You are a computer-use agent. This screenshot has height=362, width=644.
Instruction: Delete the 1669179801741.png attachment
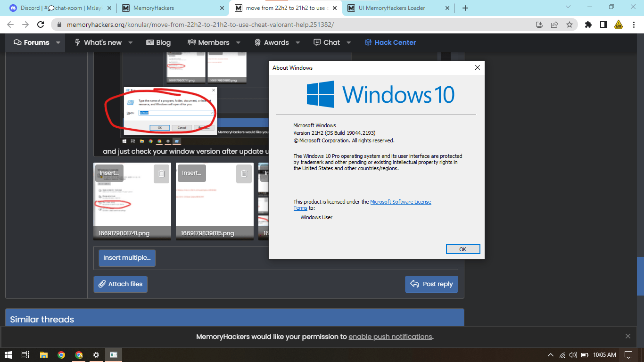click(161, 173)
